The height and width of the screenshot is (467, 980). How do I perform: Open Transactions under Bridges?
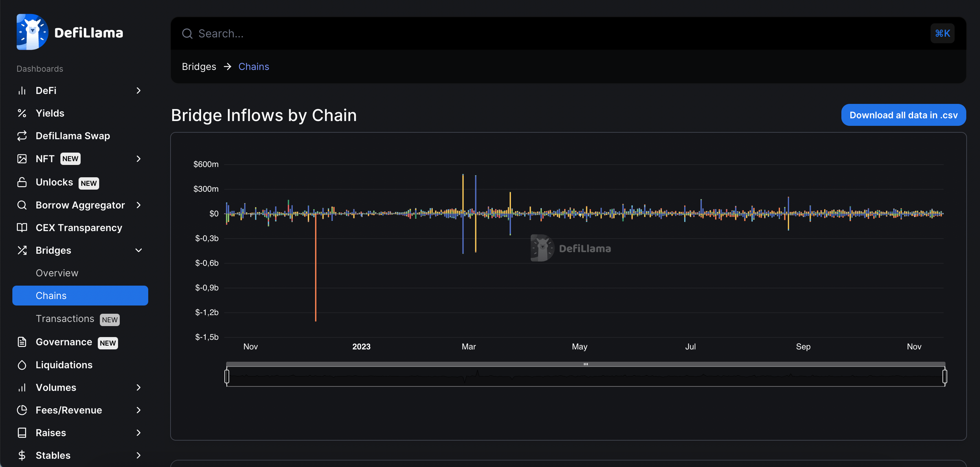(x=65, y=319)
